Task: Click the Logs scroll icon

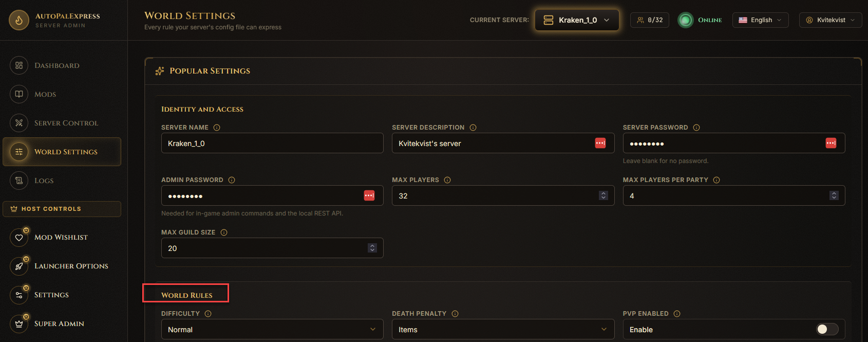Action: tap(19, 181)
